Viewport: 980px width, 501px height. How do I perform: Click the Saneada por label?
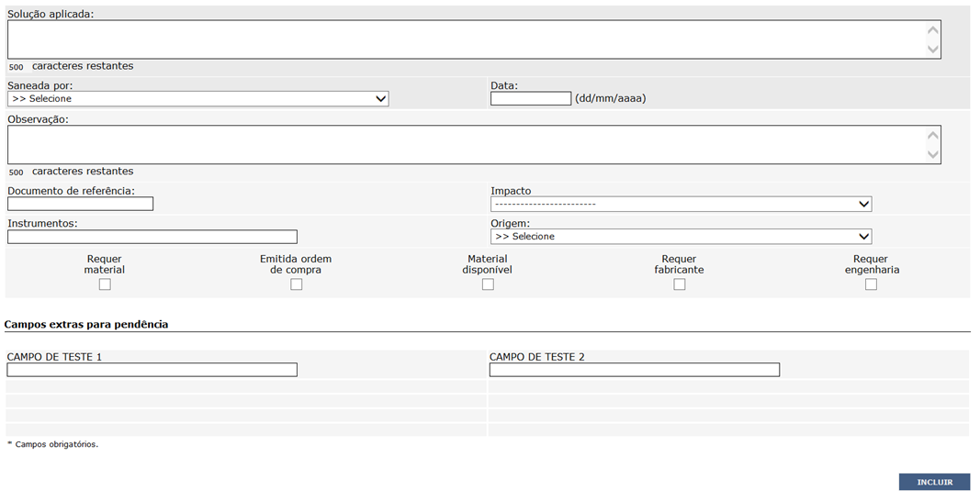(40, 85)
